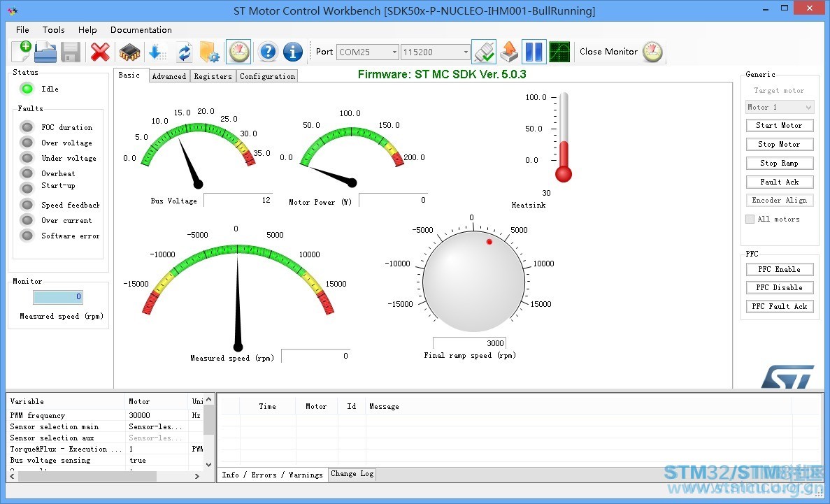The image size is (830, 504).
Task: Click the Start Motor button
Action: coord(779,125)
